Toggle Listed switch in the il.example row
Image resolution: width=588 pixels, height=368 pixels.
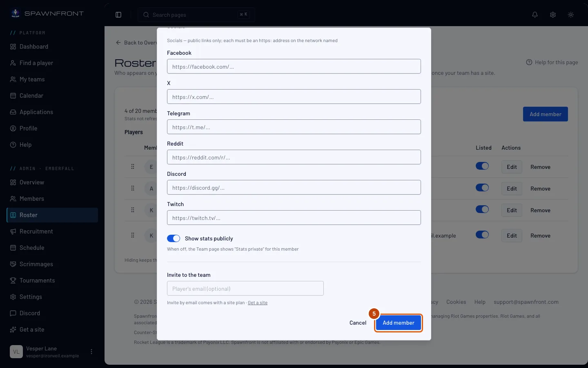(482, 235)
